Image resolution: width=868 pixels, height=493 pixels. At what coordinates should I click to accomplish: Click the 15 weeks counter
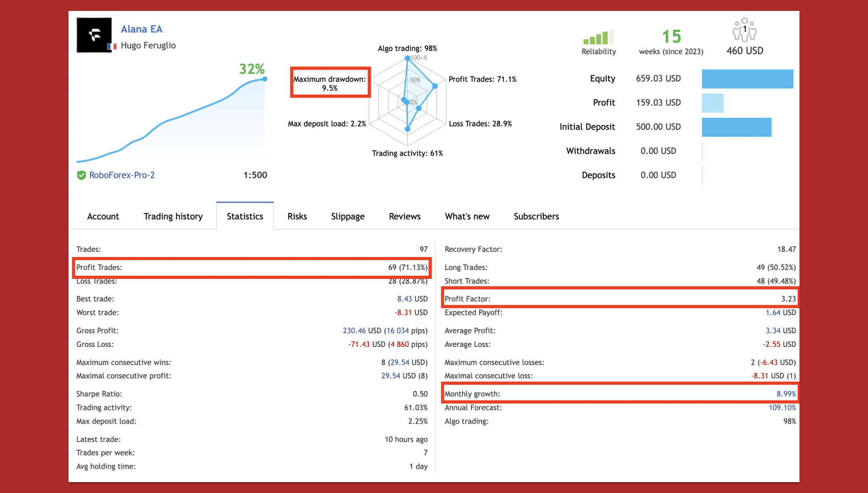[672, 37]
